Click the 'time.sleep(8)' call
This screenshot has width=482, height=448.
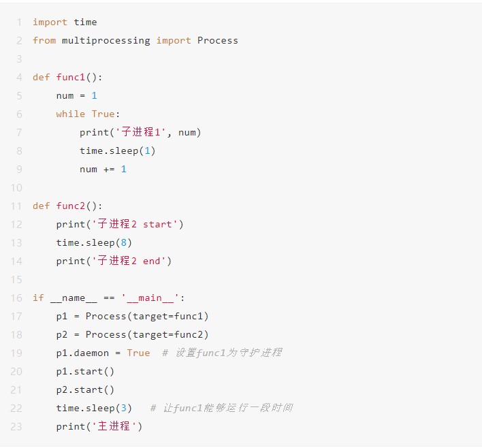[x=94, y=242]
